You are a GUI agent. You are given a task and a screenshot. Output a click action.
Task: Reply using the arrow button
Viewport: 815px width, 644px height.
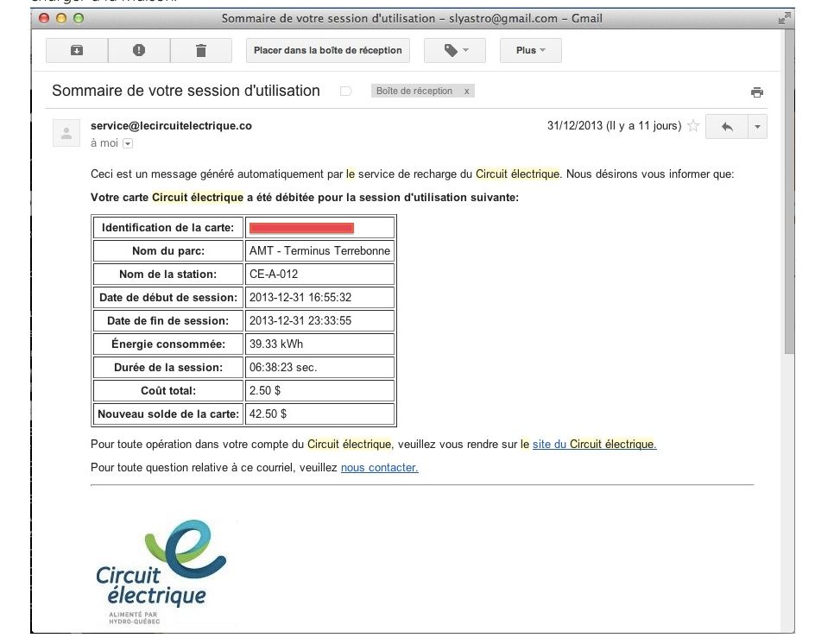pyautogui.click(x=727, y=126)
